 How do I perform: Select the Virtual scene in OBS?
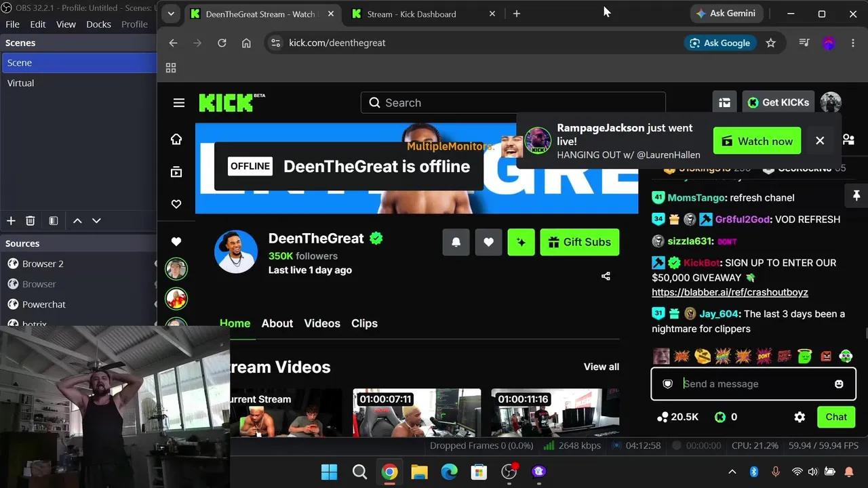[x=79, y=83]
